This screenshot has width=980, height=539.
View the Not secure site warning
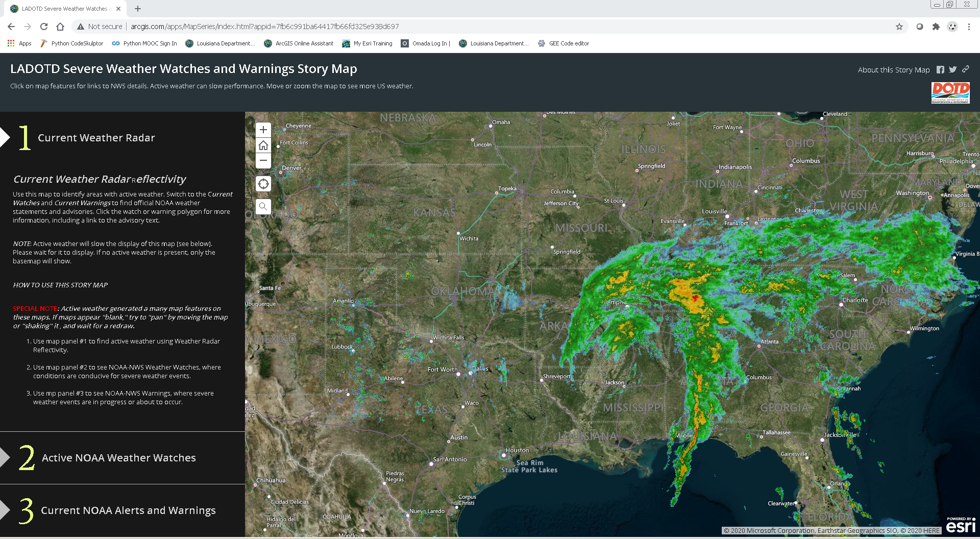coord(100,27)
